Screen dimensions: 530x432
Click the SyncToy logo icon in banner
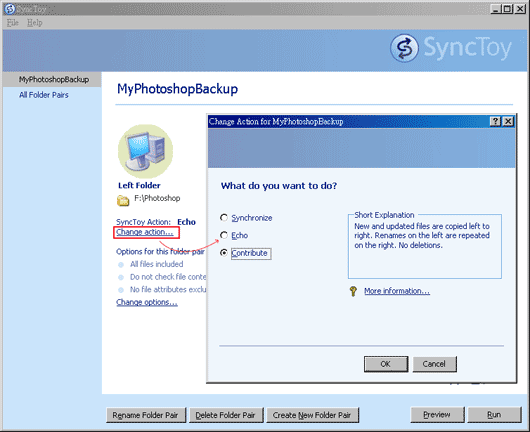pyautogui.click(x=404, y=48)
